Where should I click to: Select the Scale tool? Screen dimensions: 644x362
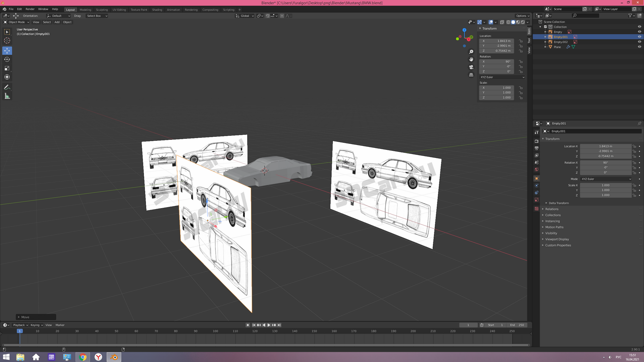(7, 68)
